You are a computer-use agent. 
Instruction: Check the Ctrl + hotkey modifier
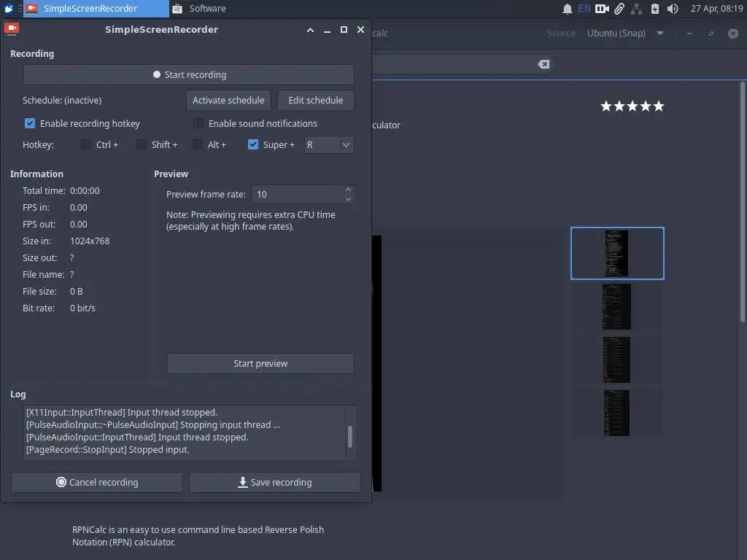86,144
